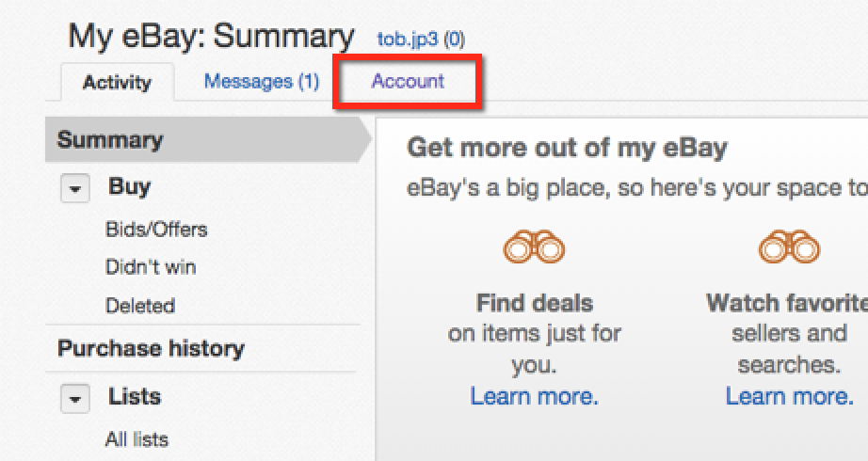Click the Buy section heading
Image resolution: width=868 pixels, height=461 pixels.
click(130, 186)
